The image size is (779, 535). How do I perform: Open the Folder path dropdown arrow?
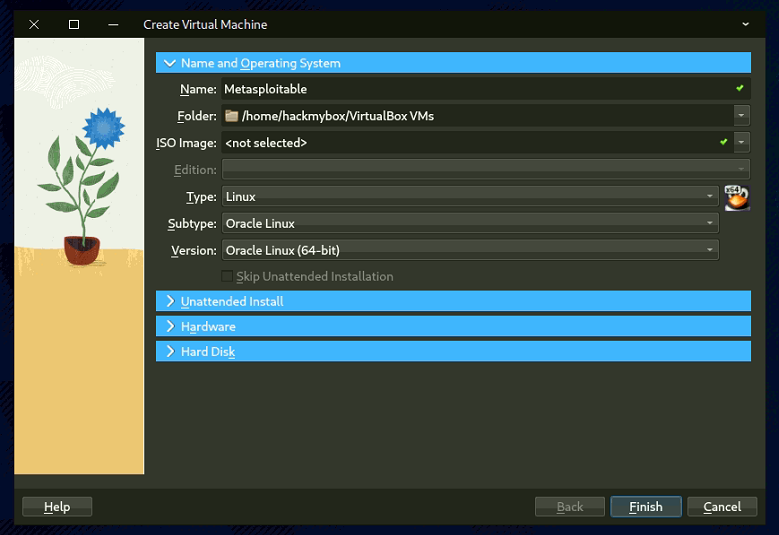point(741,116)
